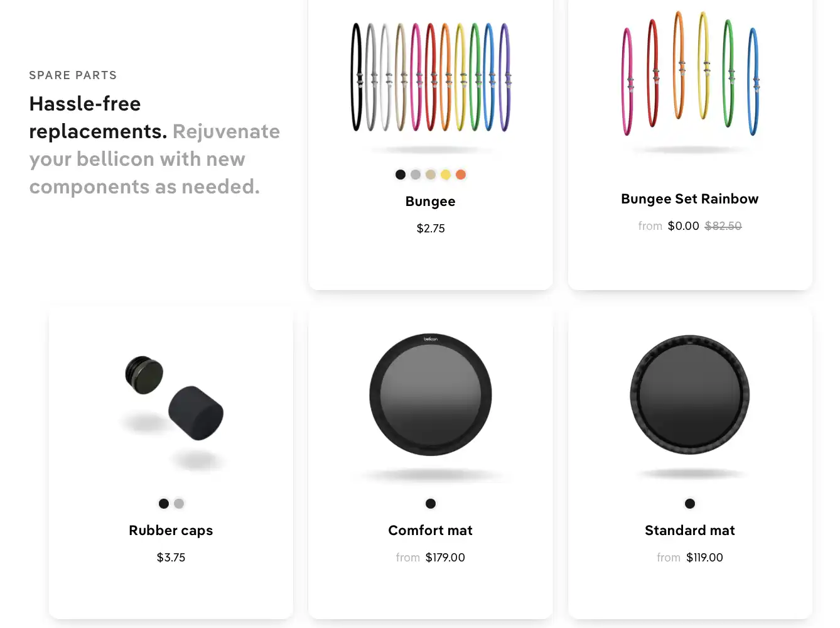Select the black Rubber caps swatch
This screenshot has width=840, height=628.
[x=164, y=504]
